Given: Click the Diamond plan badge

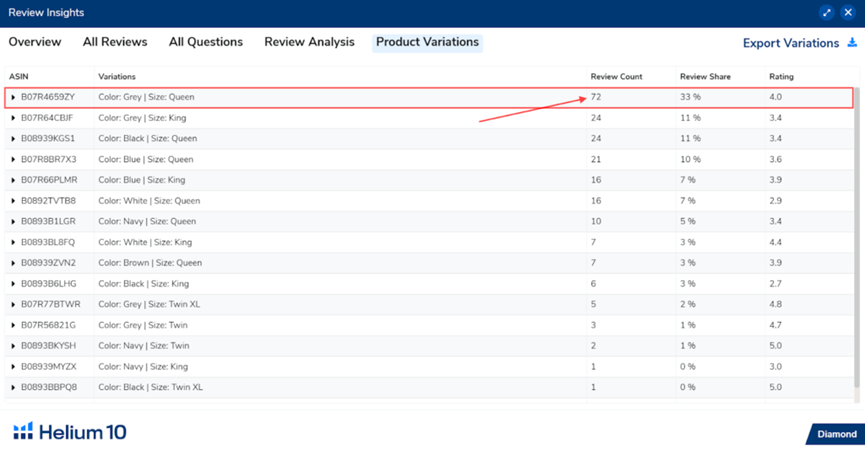Looking at the screenshot, I should point(836,434).
